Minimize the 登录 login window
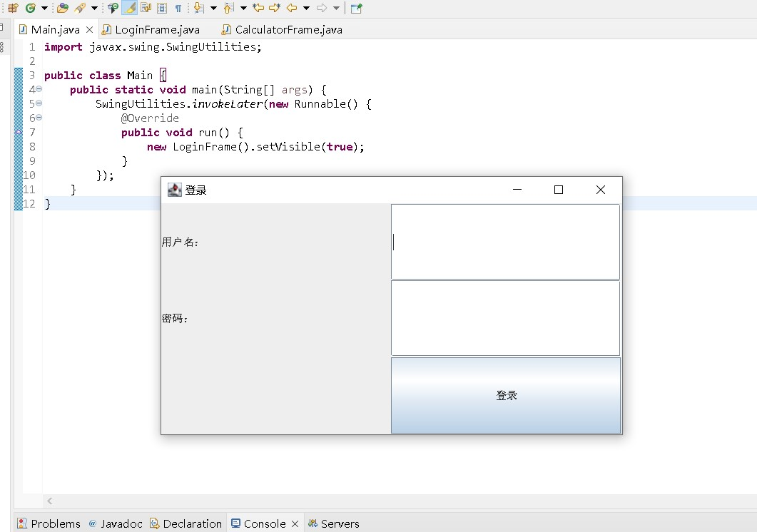The width and height of the screenshot is (757, 532). 517,190
